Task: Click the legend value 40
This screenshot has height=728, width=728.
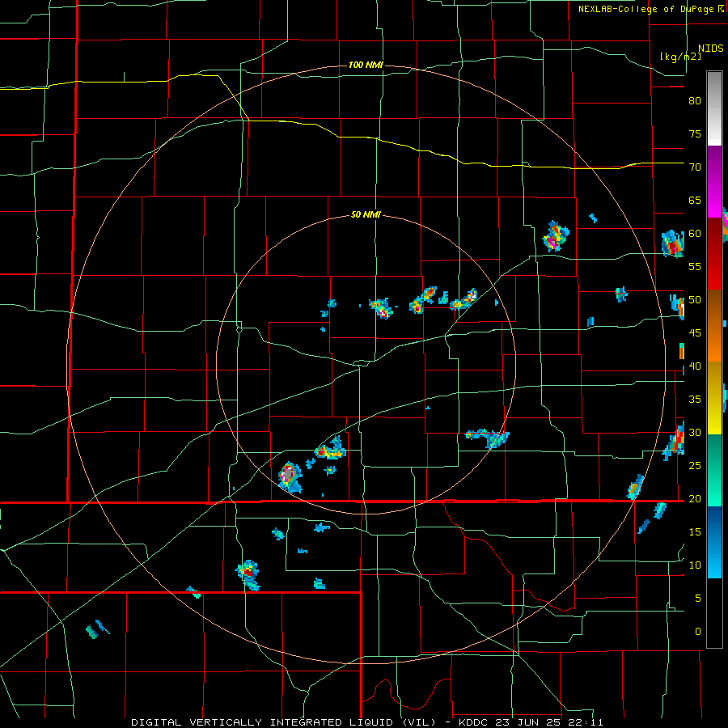Action: coord(695,366)
